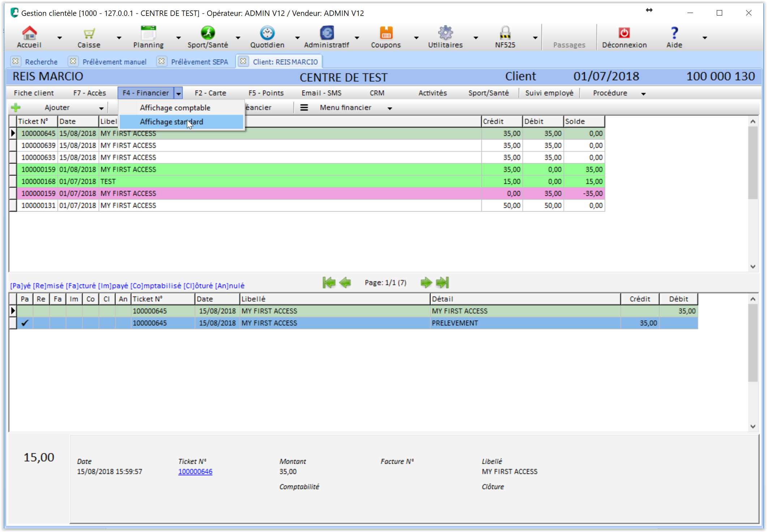Switch to the Recherche tab
Viewport: 767px width, 532px height.
coord(41,62)
